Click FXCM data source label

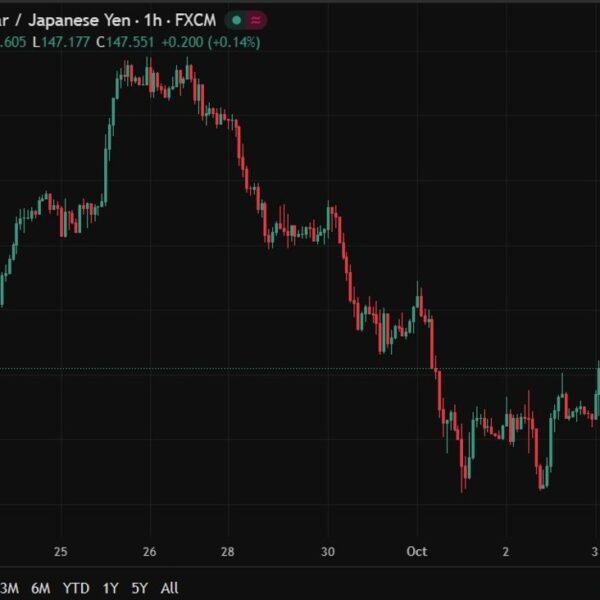[198, 20]
